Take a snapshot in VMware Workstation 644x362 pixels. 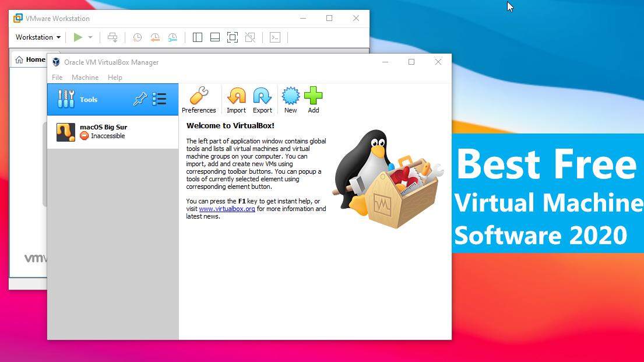pos(137,37)
